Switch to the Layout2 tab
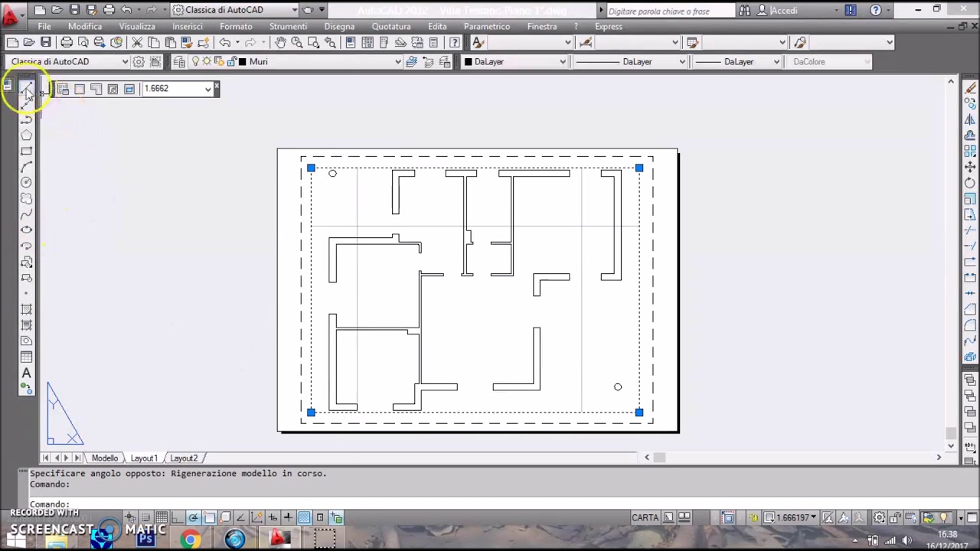 point(184,458)
